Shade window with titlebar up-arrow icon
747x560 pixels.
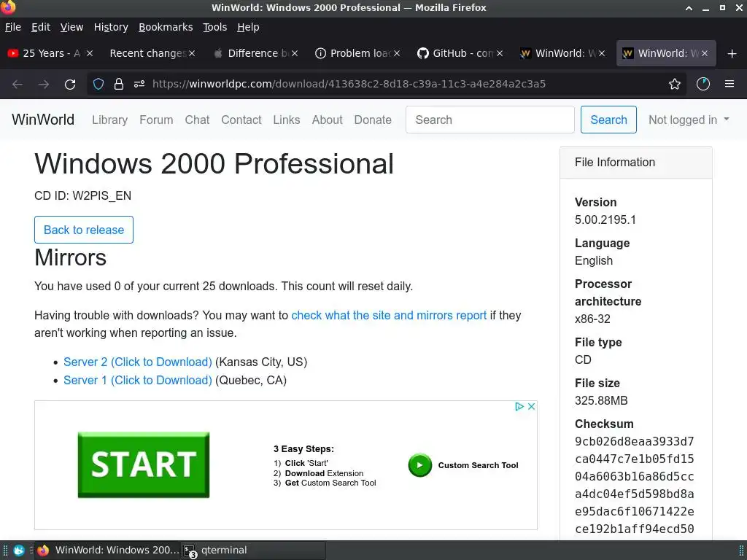click(x=689, y=8)
